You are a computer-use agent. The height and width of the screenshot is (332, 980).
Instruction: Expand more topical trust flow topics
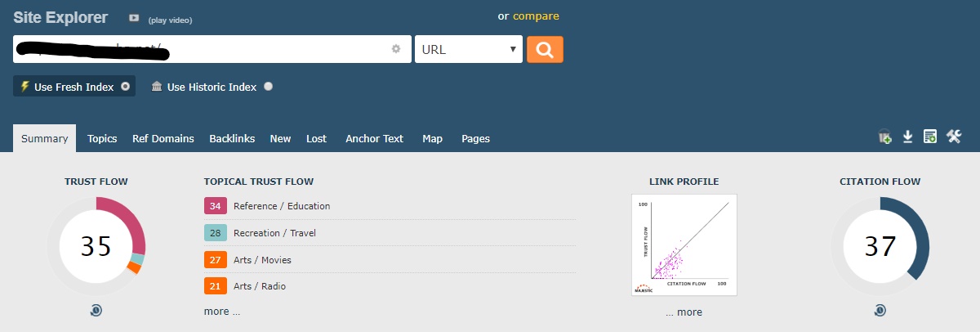click(222, 312)
